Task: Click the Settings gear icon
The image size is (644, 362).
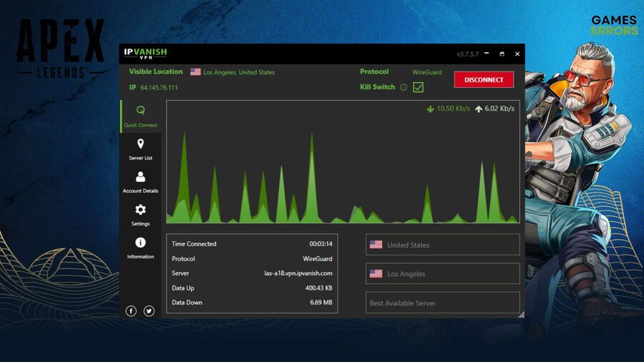Action: click(x=140, y=210)
